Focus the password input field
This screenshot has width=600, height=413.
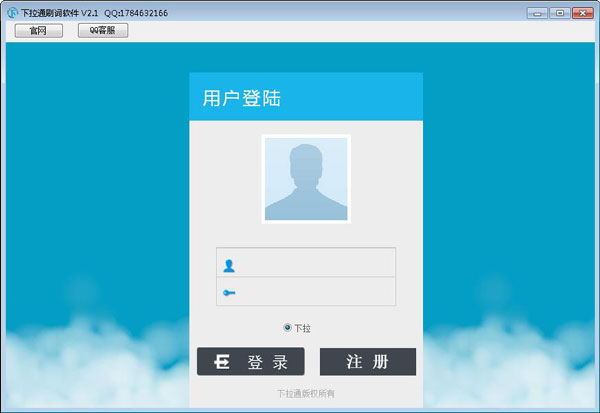[x=315, y=292]
